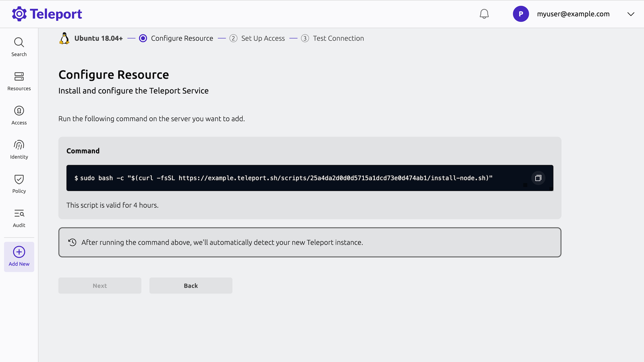Click the Add New button
Image resolution: width=644 pixels, height=362 pixels.
pyautogui.click(x=19, y=256)
